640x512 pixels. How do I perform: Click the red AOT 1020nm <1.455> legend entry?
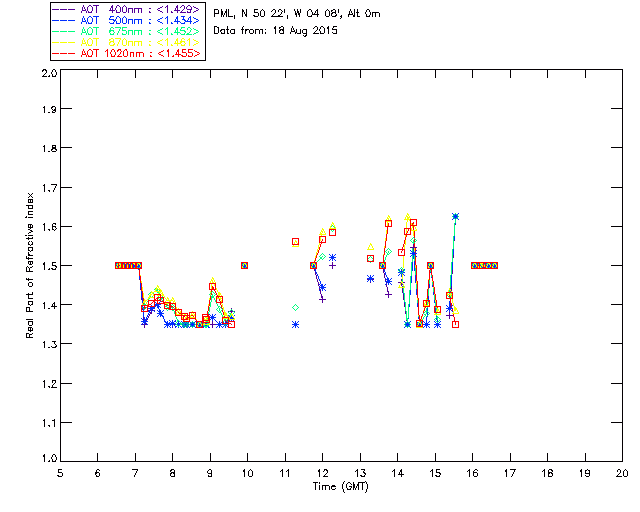point(126,53)
